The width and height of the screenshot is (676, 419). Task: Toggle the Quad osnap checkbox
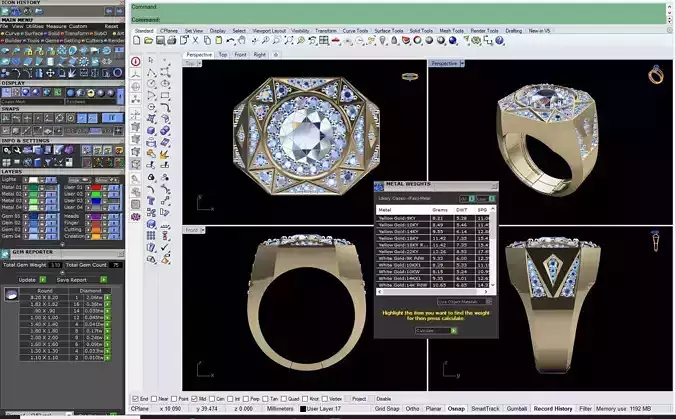pyautogui.click(x=284, y=399)
